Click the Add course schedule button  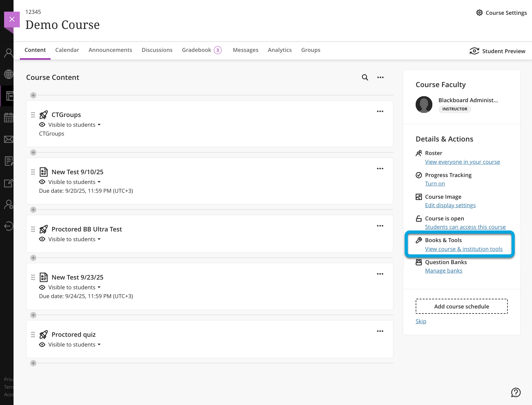(461, 306)
